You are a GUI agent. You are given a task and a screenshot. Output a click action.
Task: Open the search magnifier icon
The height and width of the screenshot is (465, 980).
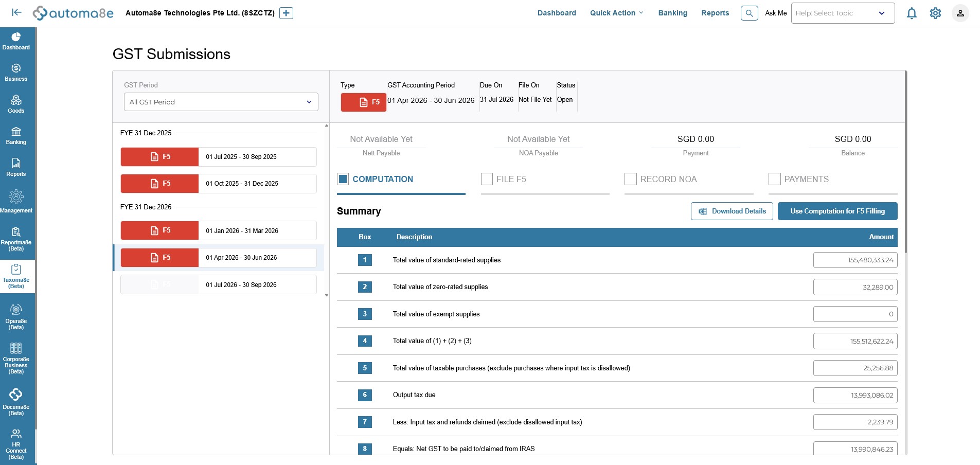(x=749, y=13)
